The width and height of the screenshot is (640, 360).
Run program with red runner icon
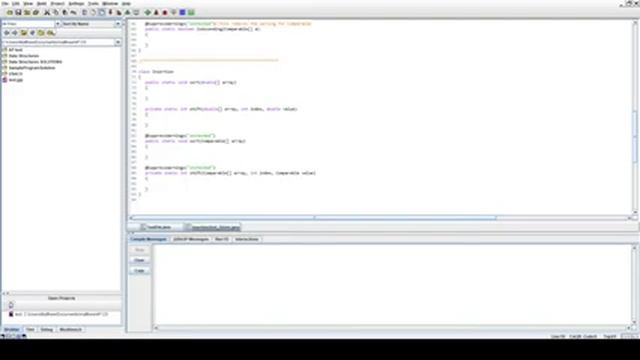(x=156, y=13)
